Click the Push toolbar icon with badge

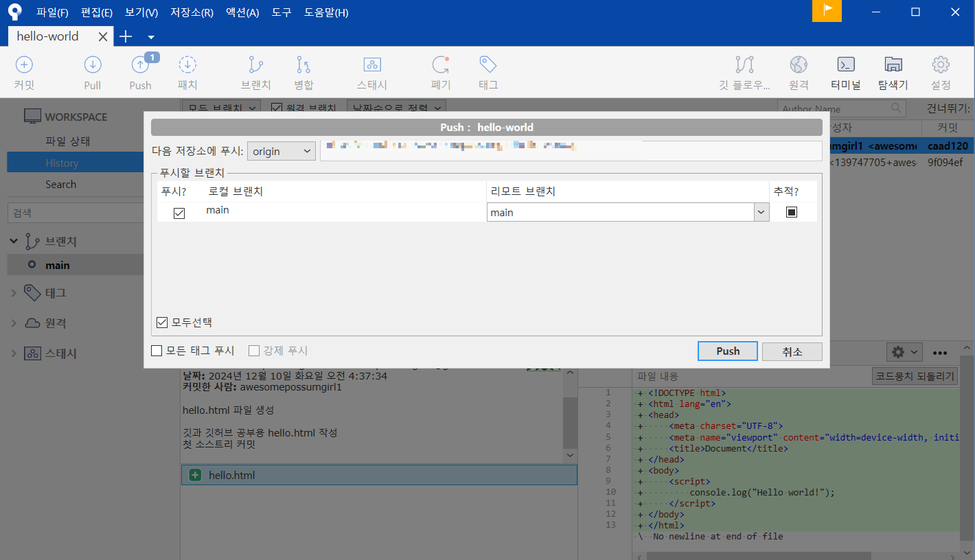pyautogui.click(x=141, y=65)
